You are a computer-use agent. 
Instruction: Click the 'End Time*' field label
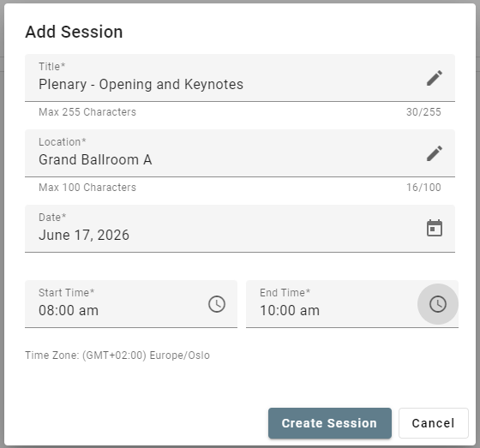(285, 293)
